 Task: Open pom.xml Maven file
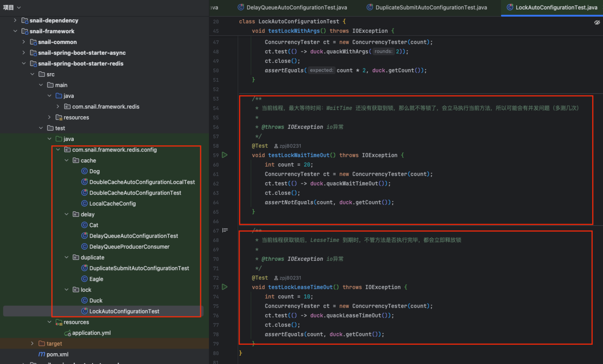57,354
